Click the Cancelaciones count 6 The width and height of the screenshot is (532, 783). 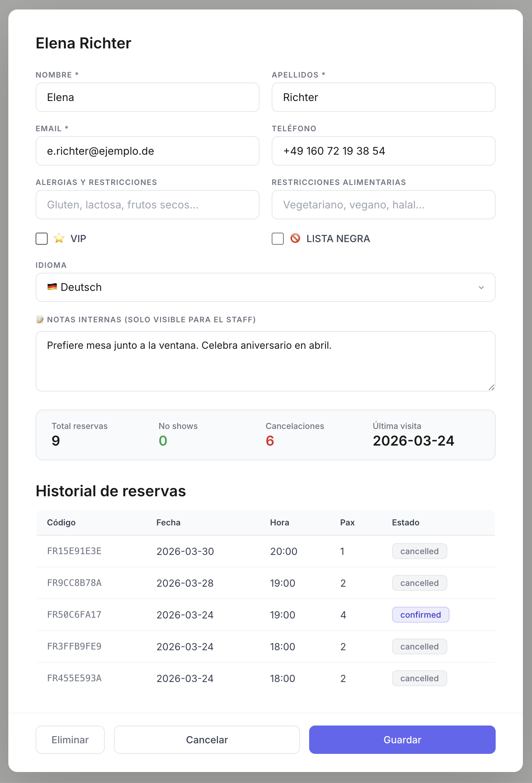(x=270, y=441)
